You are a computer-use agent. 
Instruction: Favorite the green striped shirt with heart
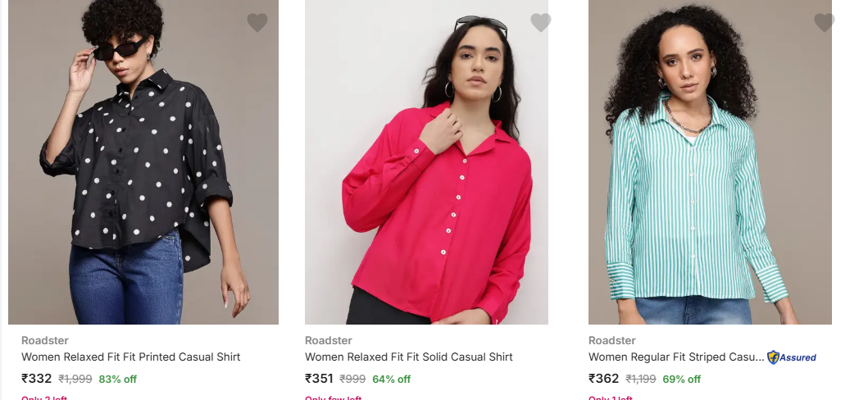click(825, 23)
